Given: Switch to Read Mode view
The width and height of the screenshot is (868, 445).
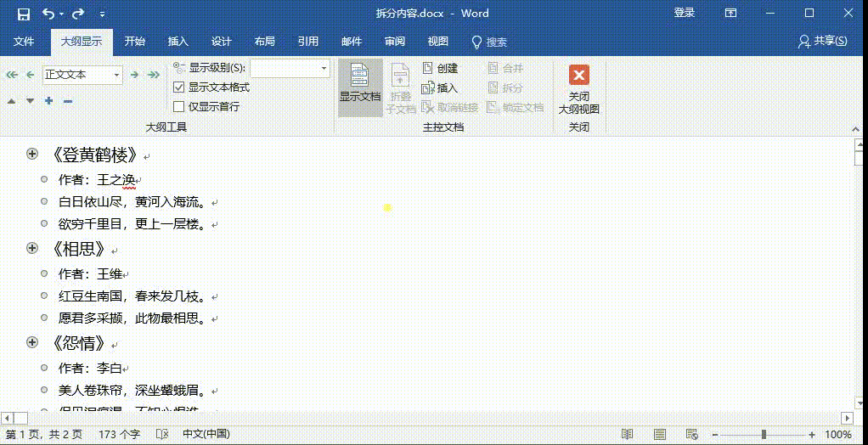Looking at the screenshot, I should (x=627, y=435).
